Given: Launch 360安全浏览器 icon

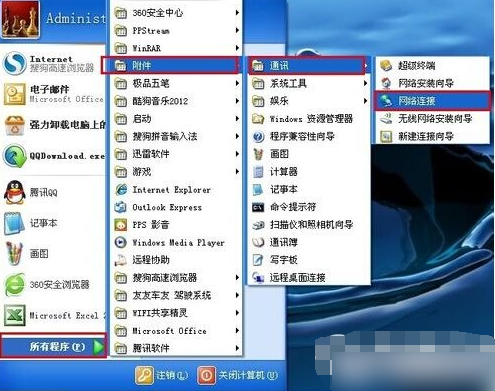Looking at the screenshot, I should click(x=14, y=284).
